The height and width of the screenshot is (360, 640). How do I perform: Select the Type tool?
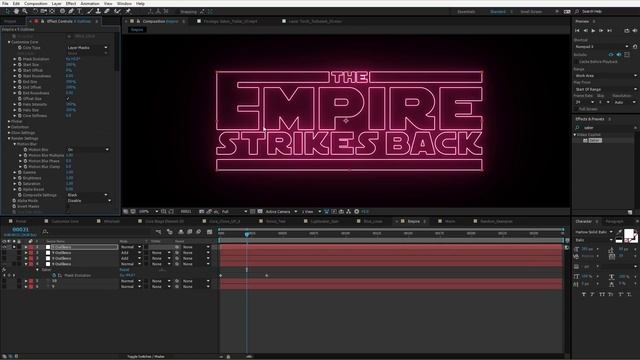(x=80, y=11)
